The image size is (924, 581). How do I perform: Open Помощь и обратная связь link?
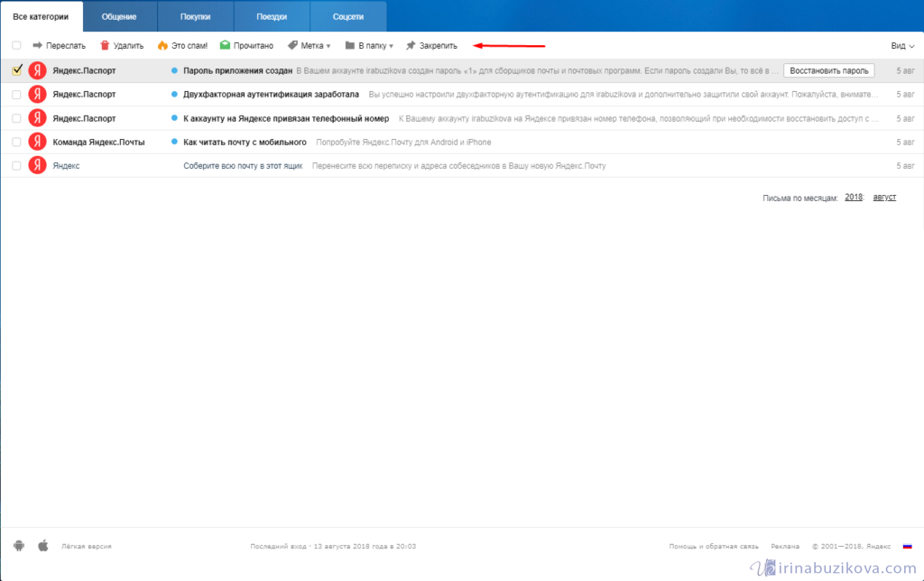[x=714, y=546]
